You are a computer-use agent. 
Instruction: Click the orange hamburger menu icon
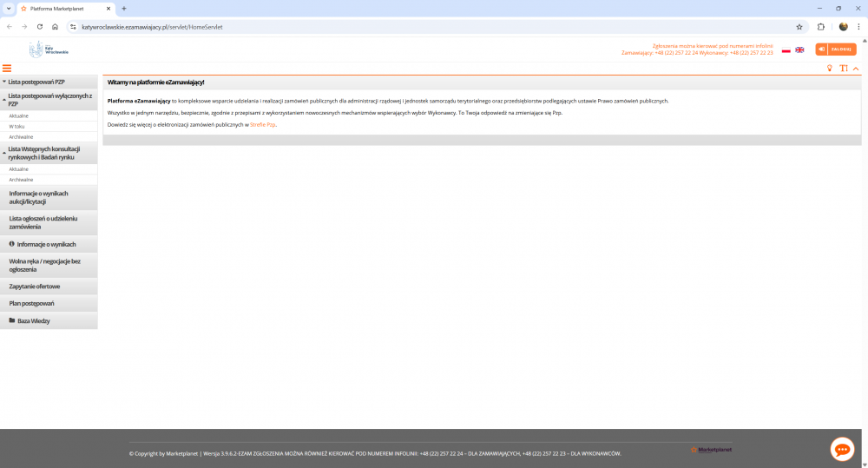(7, 68)
